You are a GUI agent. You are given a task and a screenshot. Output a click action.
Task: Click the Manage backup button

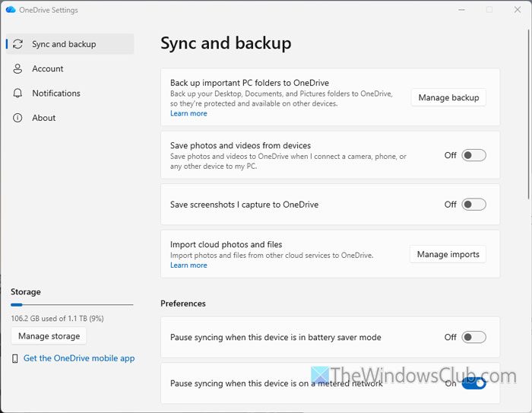point(448,97)
